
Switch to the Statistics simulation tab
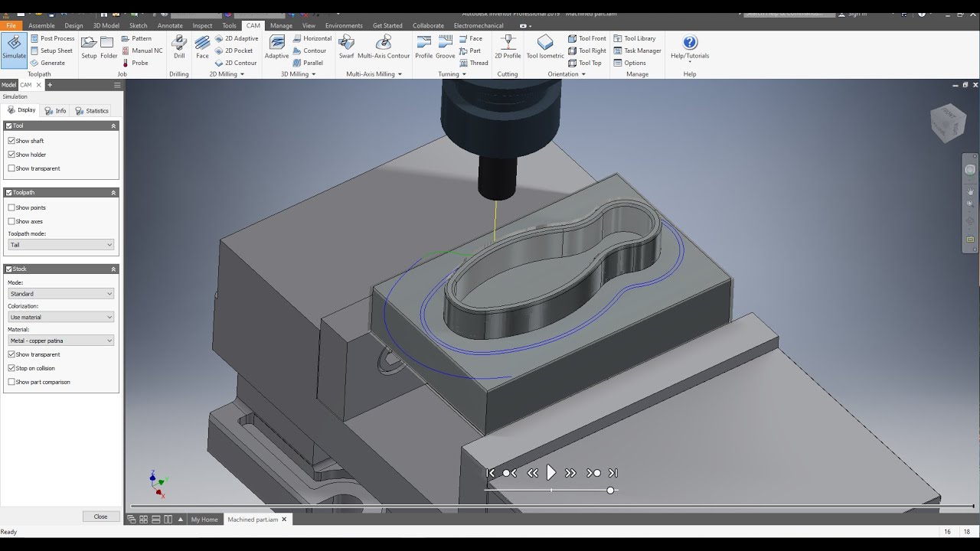pyautogui.click(x=92, y=111)
